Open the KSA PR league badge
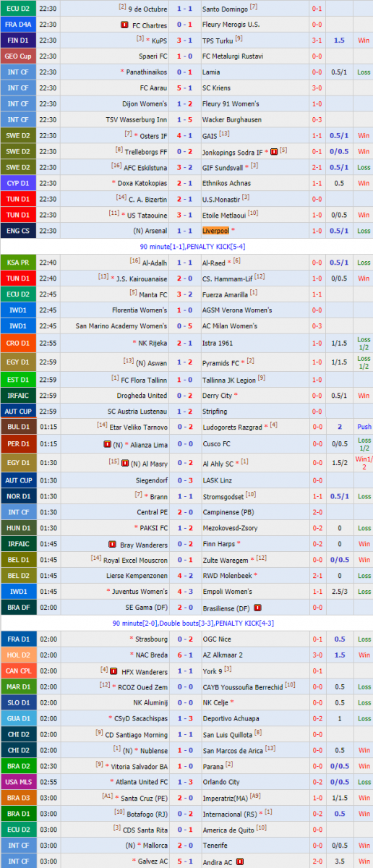This screenshot has width=373, height=868. click(x=18, y=263)
